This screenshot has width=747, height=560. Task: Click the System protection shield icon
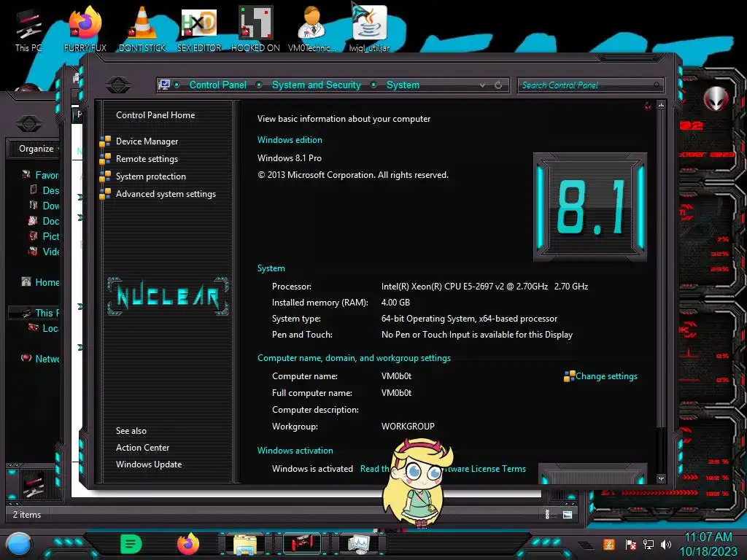[x=105, y=176]
